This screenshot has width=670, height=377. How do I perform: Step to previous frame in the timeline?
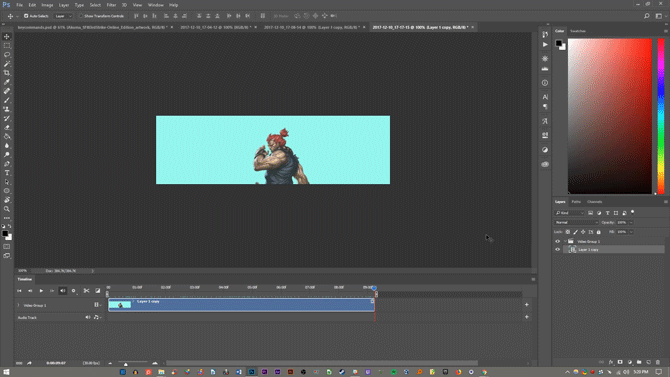[30, 291]
